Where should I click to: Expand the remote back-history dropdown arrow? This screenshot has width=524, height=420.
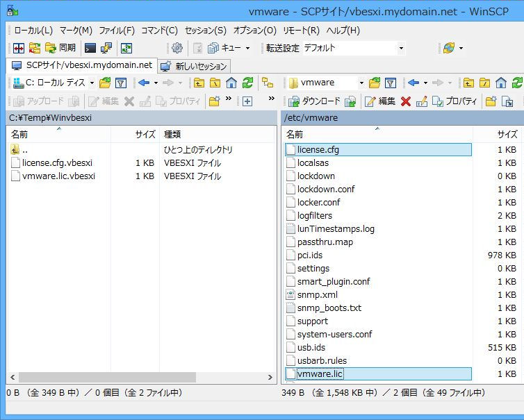point(425,83)
